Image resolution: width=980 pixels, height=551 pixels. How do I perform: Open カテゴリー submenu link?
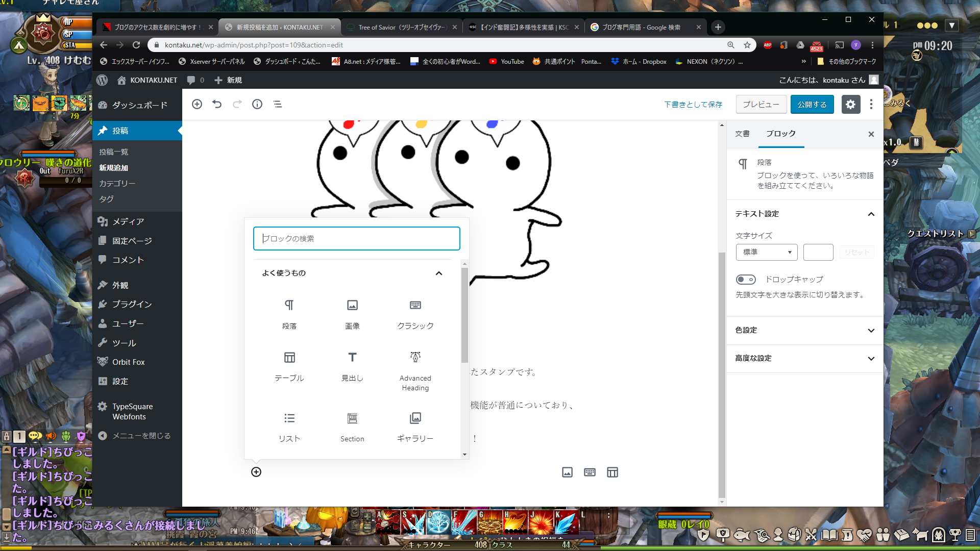117,183
